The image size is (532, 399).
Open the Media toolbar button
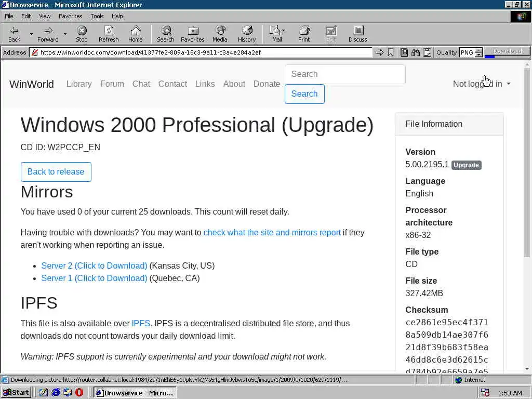coord(220,34)
